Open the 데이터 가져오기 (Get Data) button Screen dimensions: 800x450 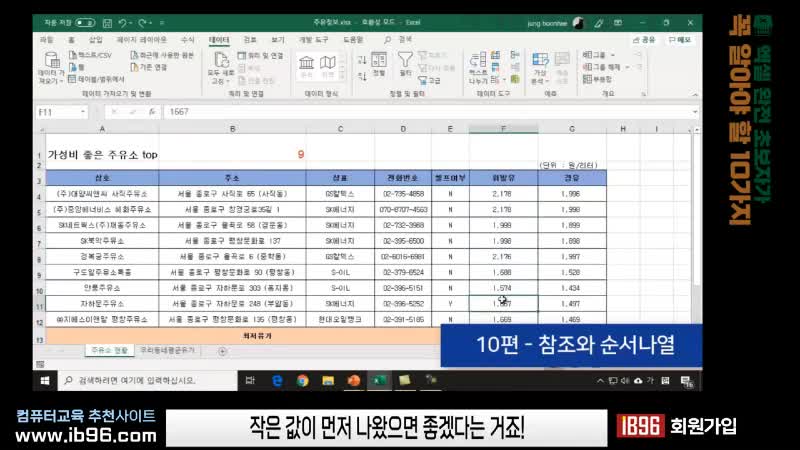51,67
